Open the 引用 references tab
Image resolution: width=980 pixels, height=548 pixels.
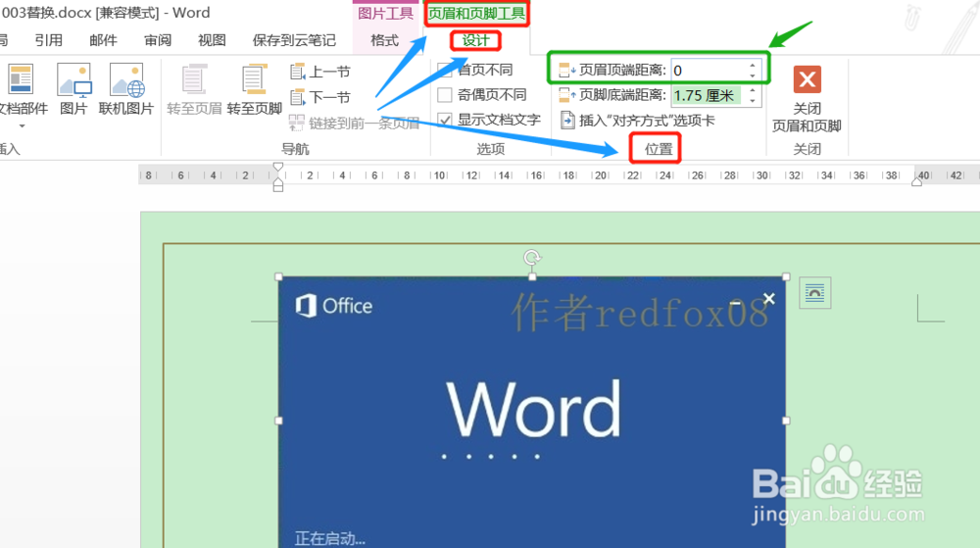point(48,40)
